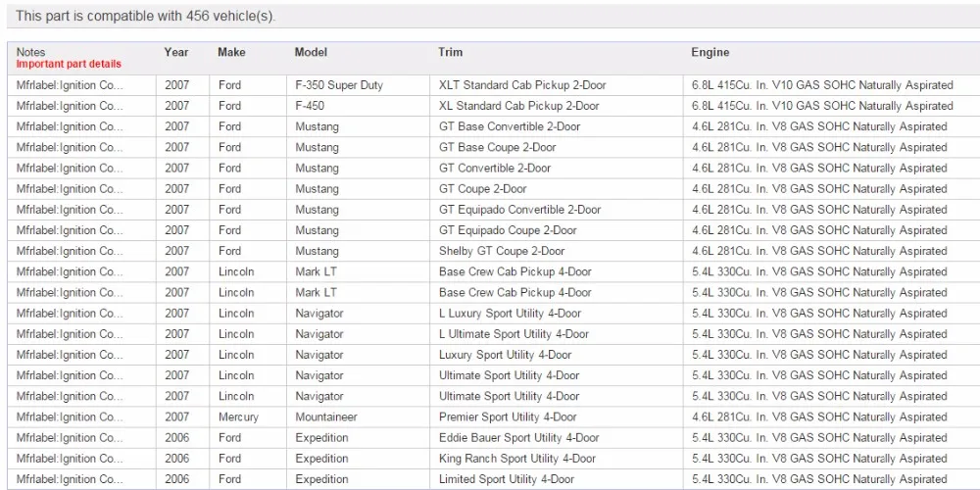Click year "2006" in the Limited Sport Utility row
Viewport: 980px width, 490px height.
[176, 479]
